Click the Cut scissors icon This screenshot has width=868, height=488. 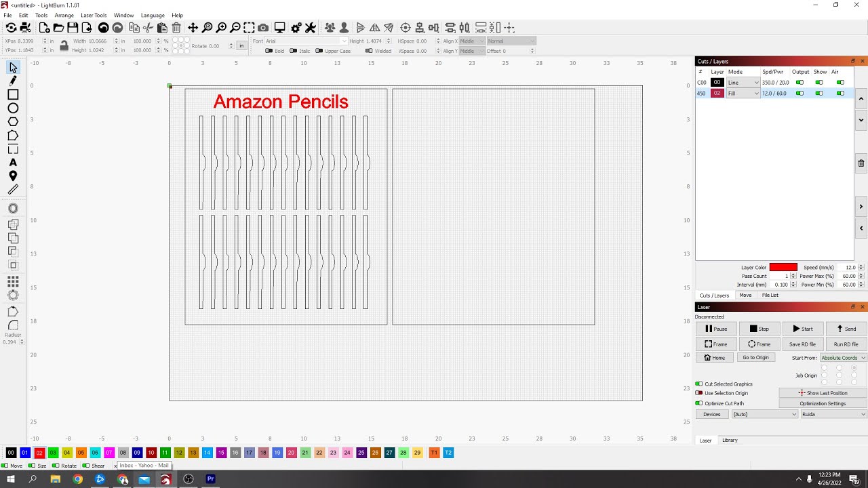pos(148,28)
